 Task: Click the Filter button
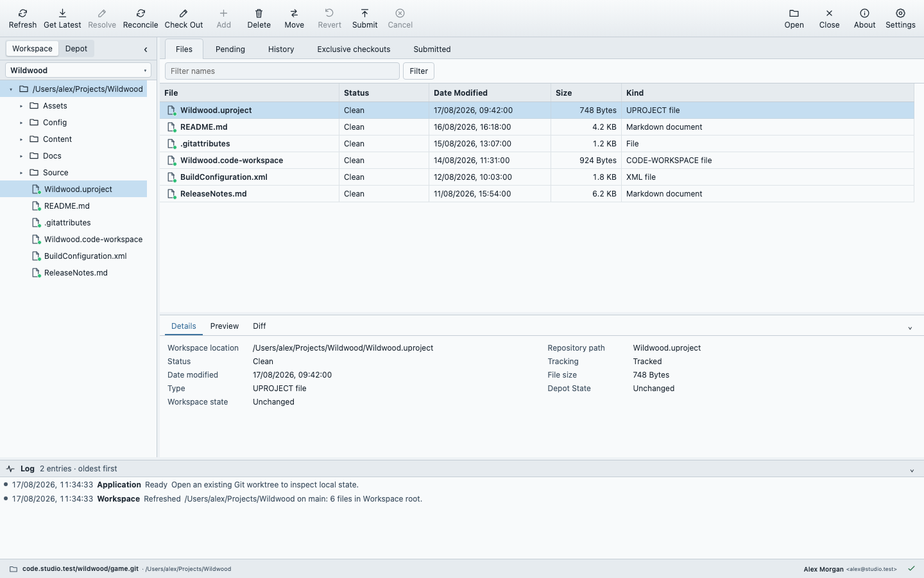tap(418, 71)
